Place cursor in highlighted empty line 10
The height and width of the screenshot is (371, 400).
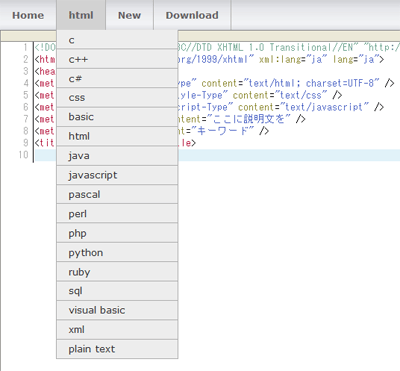pos(289,155)
